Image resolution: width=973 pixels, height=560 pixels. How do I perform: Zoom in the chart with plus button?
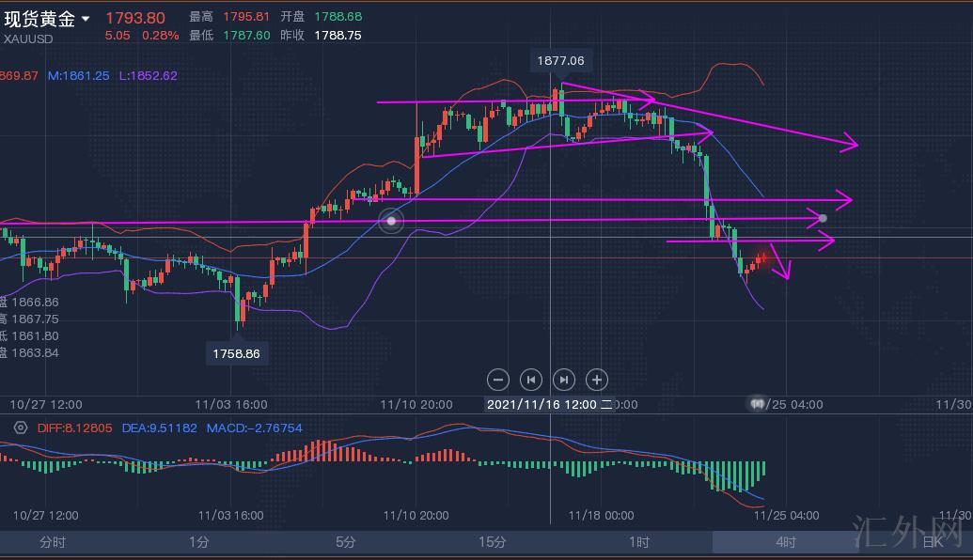click(x=596, y=380)
